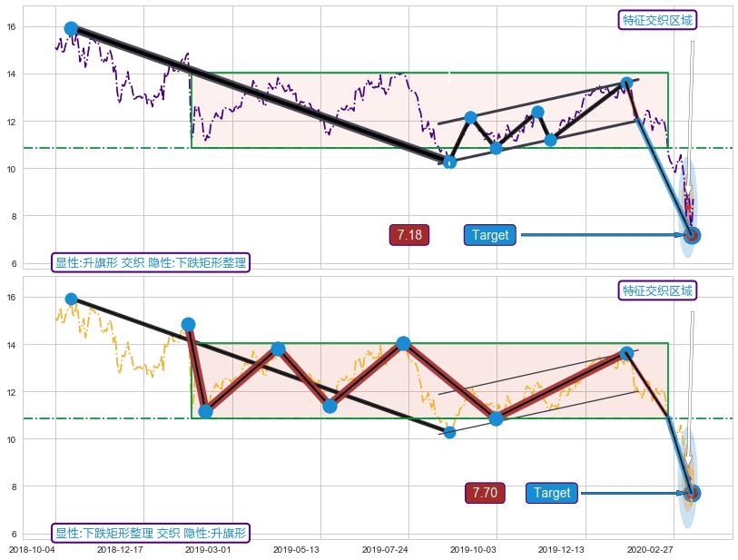Image resolution: width=738 pixels, height=560 pixels.
Task: Click the 7.18 red price label
Action: point(408,235)
